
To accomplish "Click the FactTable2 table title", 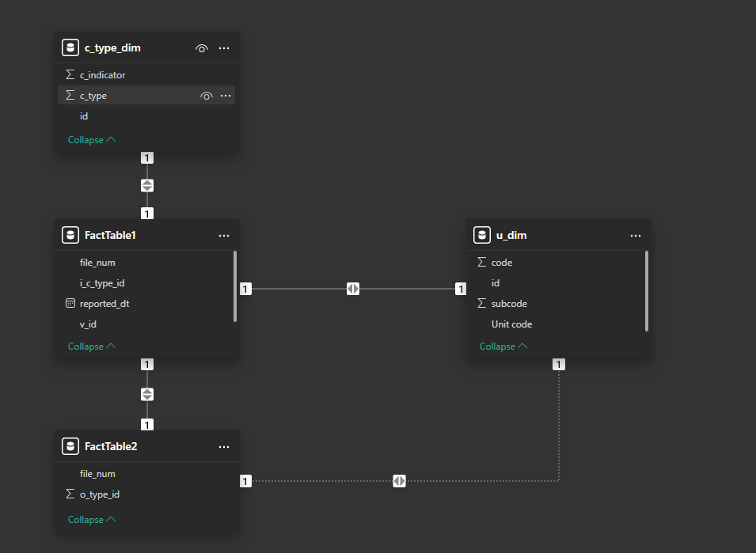I will pos(111,446).
